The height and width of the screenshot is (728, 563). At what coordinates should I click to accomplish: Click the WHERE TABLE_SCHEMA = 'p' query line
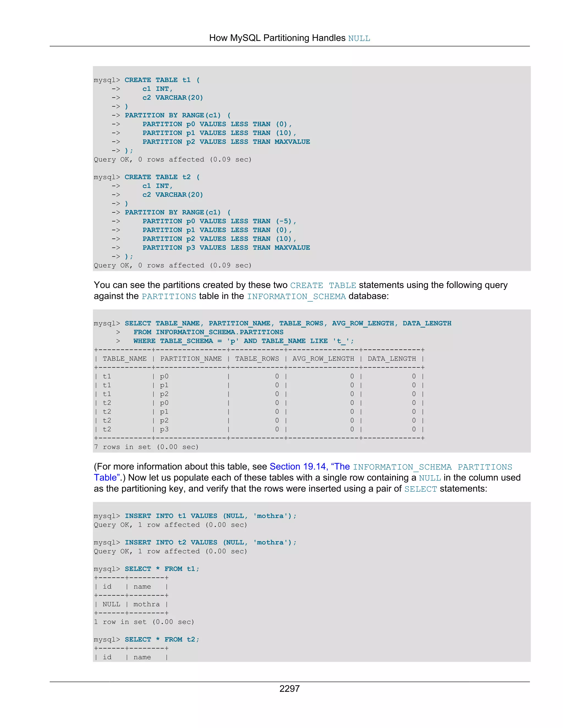point(244,341)
